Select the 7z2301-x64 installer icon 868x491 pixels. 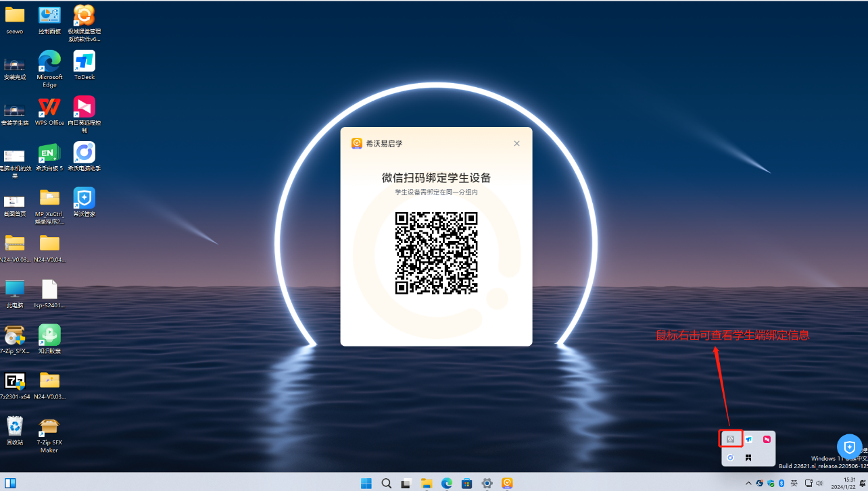pos(14,385)
